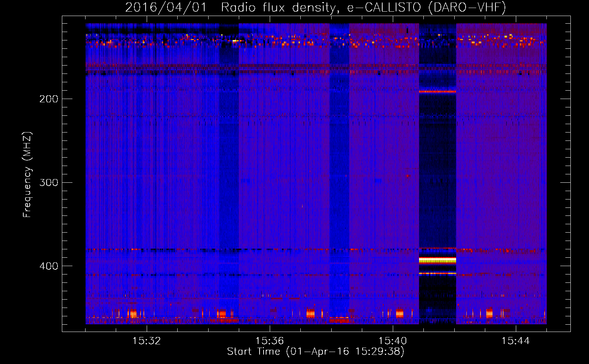The width and height of the screenshot is (589, 364).
Task: Click the time tick label '15:32'
Action: click(x=146, y=341)
